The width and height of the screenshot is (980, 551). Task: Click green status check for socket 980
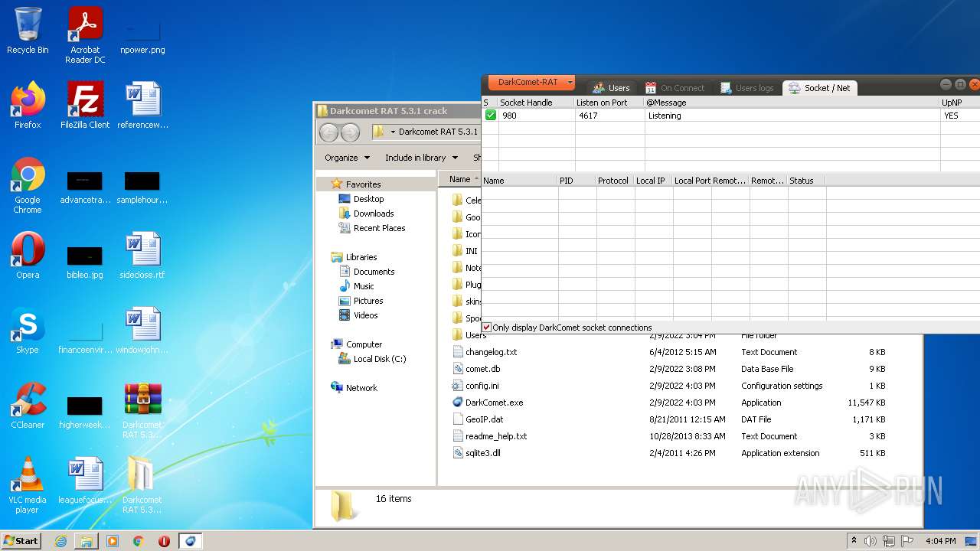(x=490, y=116)
